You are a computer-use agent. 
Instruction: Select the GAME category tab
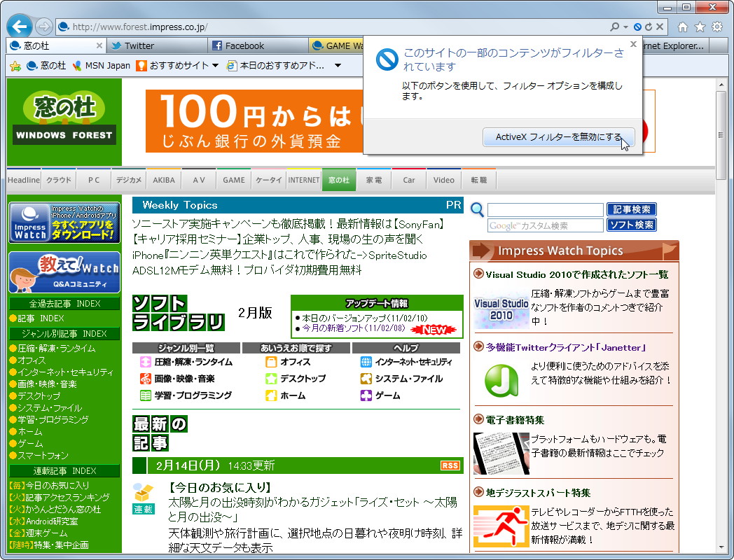234,179
